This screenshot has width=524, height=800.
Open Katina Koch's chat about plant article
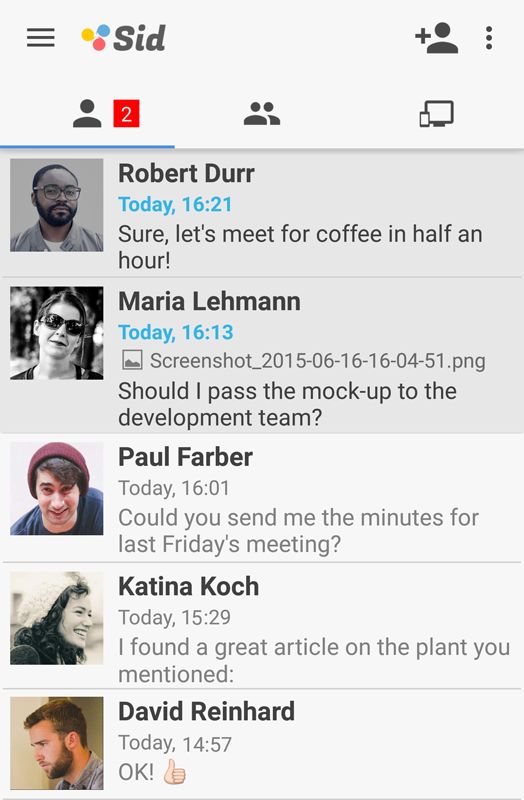(262, 626)
